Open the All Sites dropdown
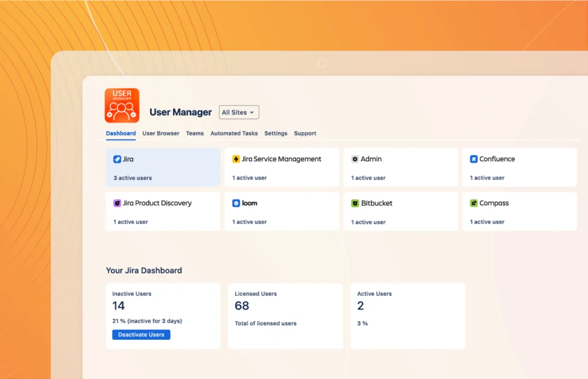The height and width of the screenshot is (379, 588). pyautogui.click(x=239, y=112)
